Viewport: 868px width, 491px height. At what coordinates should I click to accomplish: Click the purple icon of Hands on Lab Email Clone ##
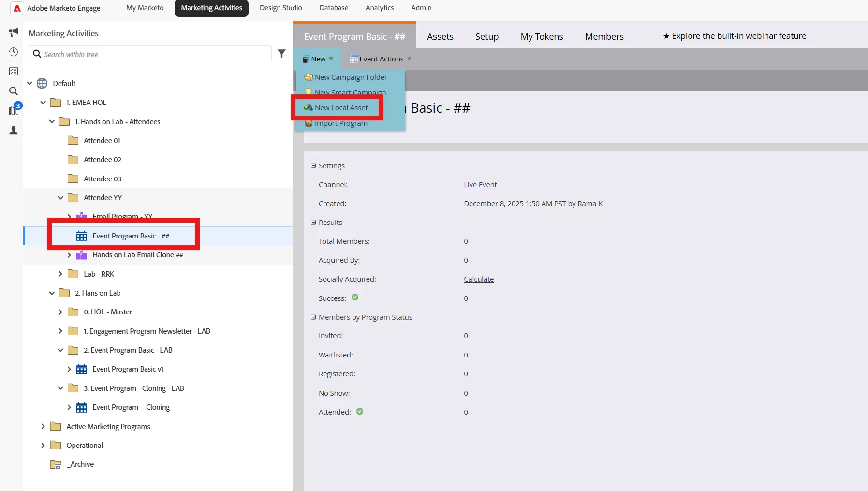[x=82, y=255]
